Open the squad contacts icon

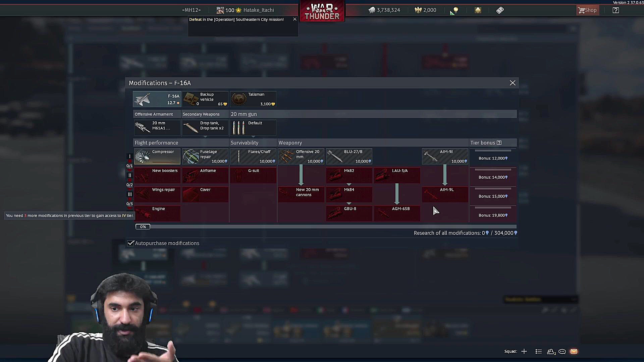coord(551,351)
